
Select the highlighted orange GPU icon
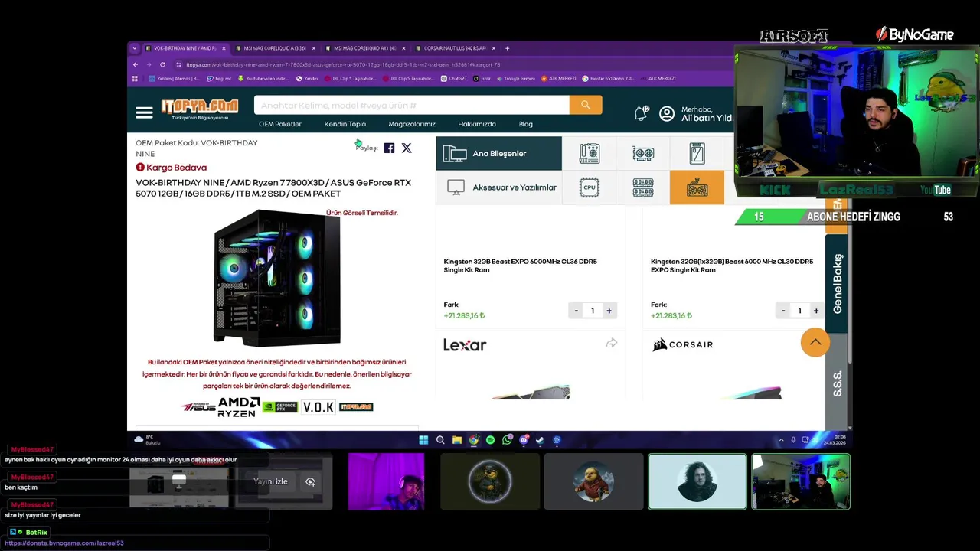pyautogui.click(x=697, y=187)
